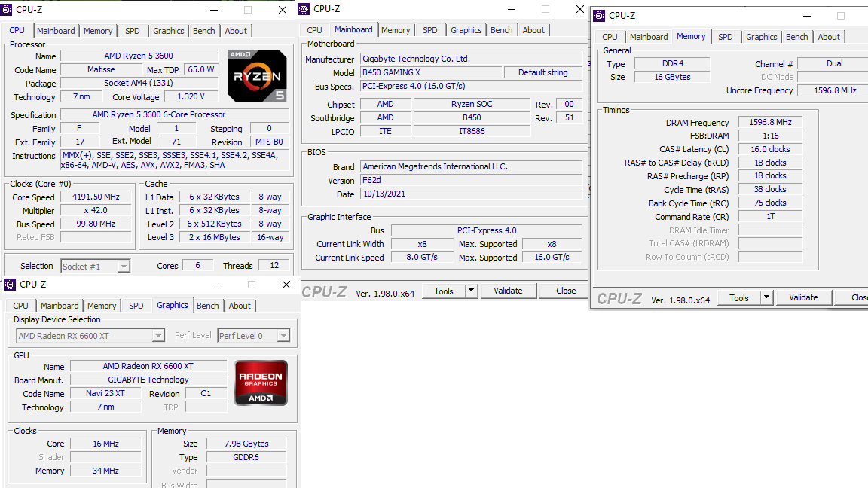
Task: Close the Graphics CPU-Z window
Action: coord(286,285)
